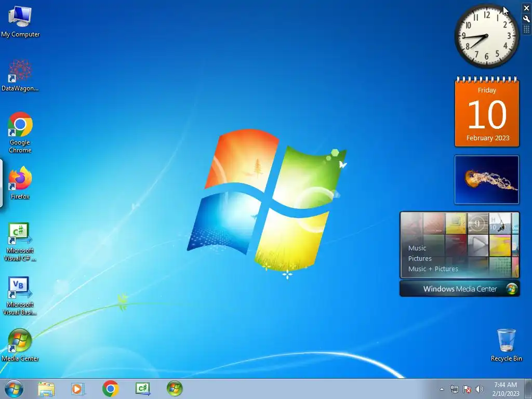Click the network status tray icon
This screenshot has height=399, width=532.
point(454,389)
